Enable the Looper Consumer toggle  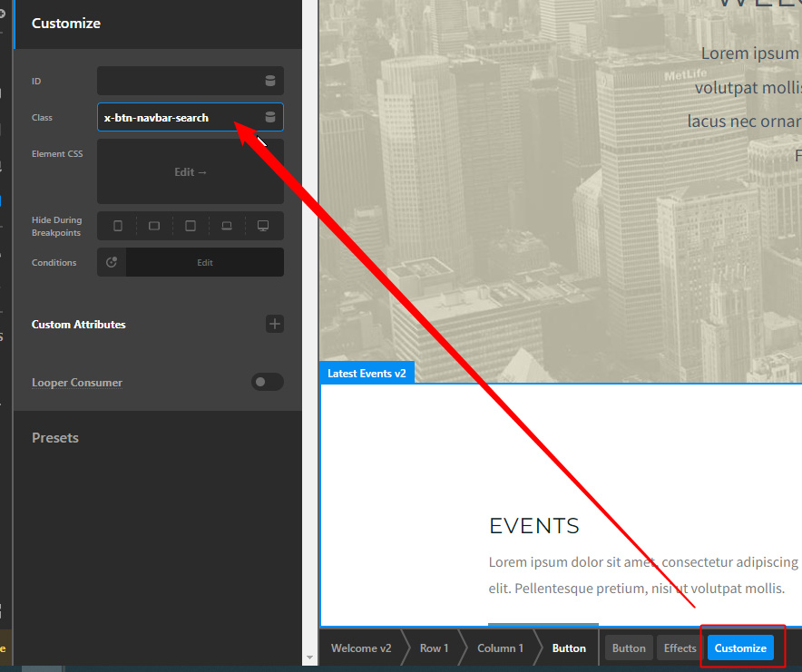click(268, 382)
